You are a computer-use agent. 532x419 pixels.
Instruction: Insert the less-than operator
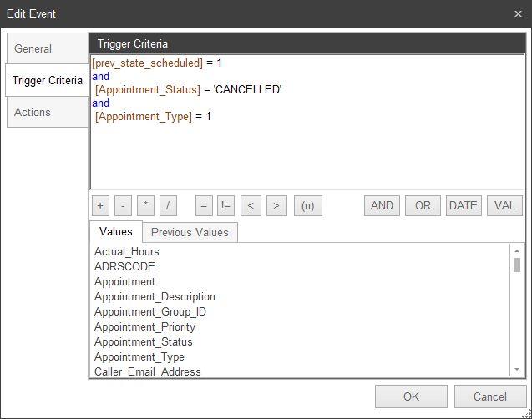tap(250, 206)
